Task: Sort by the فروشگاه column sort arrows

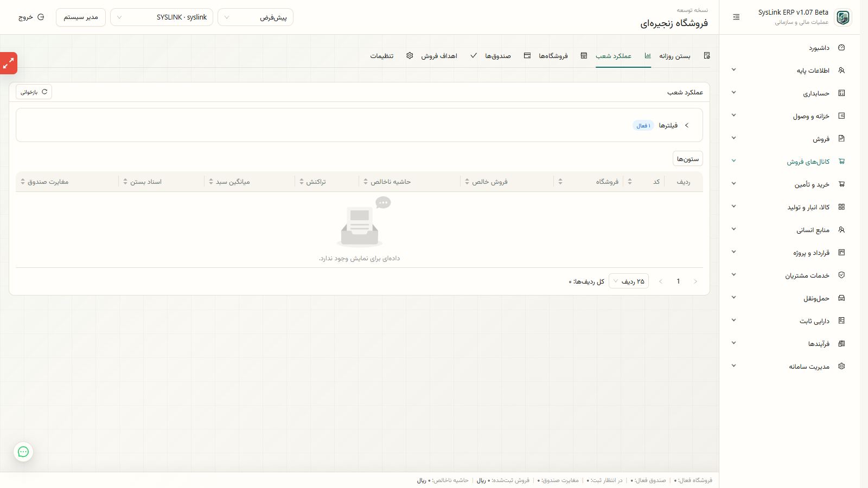Action: click(x=560, y=182)
